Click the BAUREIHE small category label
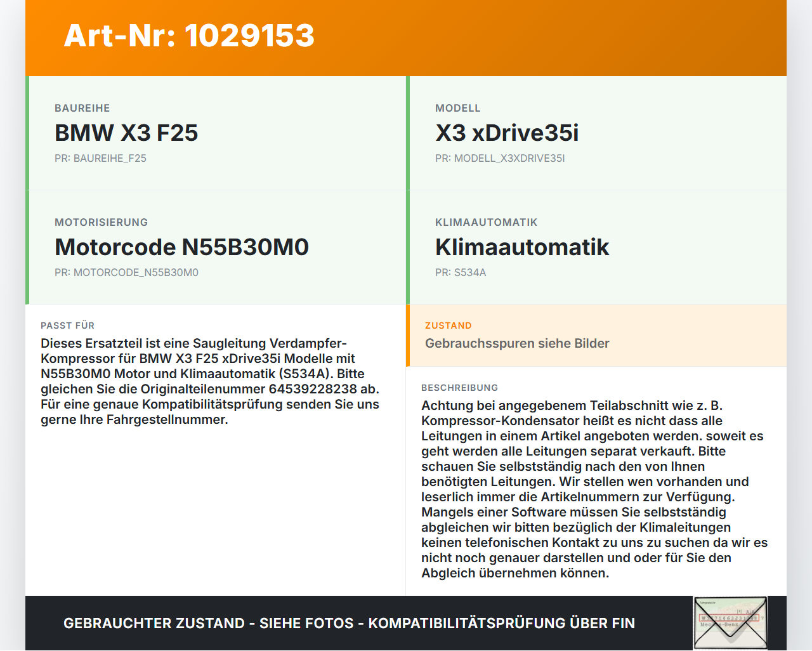Image resolution: width=812 pixels, height=651 pixels. 82,108
